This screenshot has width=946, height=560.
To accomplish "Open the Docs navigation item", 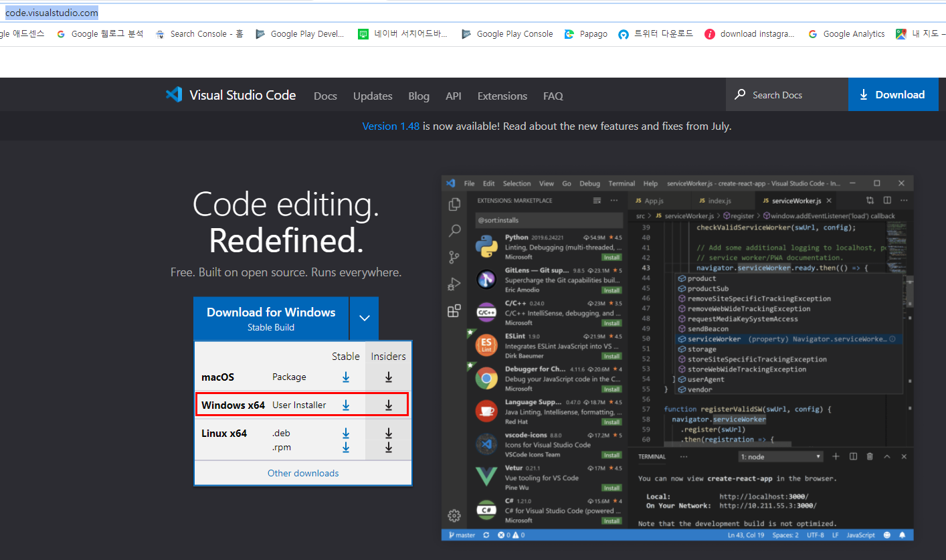I will tap(325, 96).
